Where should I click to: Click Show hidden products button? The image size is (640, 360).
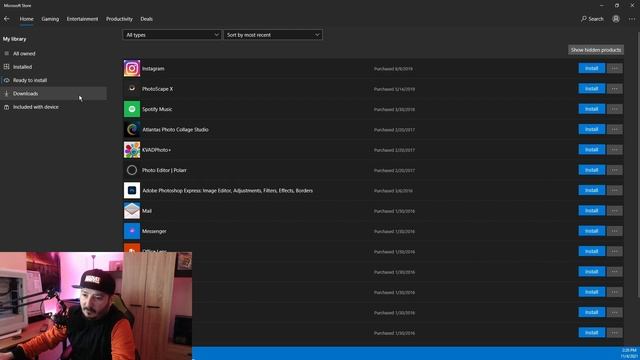pos(596,50)
